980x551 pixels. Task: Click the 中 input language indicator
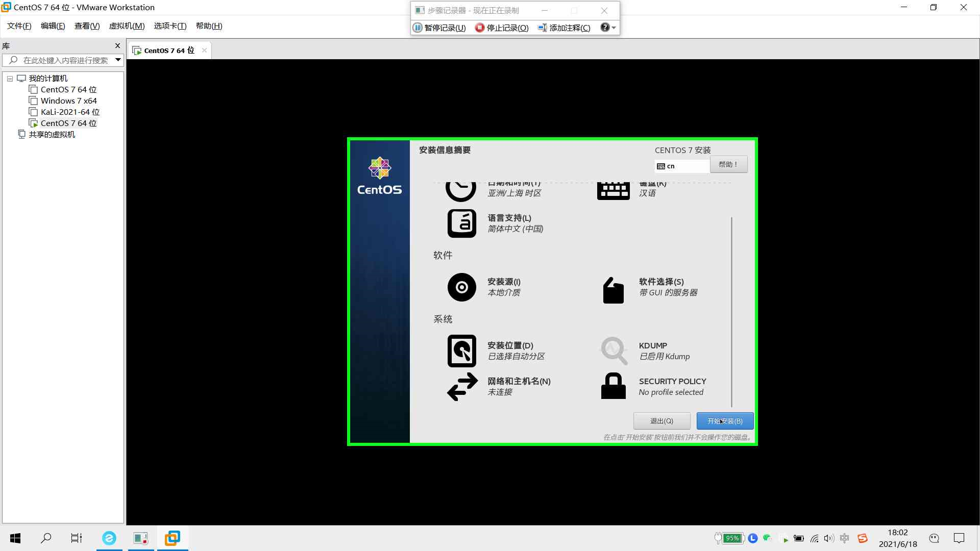(x=845, y=538)
